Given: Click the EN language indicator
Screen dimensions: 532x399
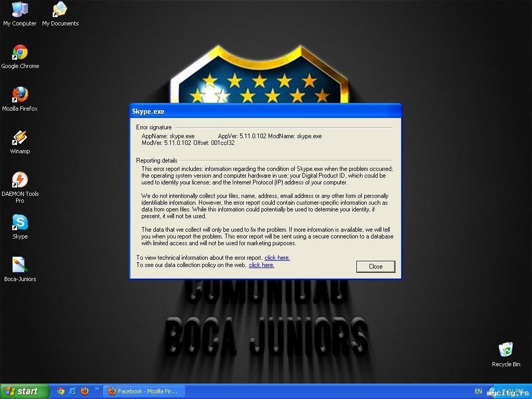Looking at the screenshot, I should [x=478, y=391].
